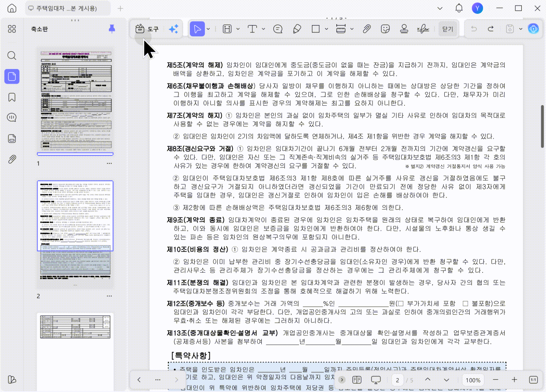Select page 1 thumbnail
Viewport: 546px width, 392px height.
[75, 102]
